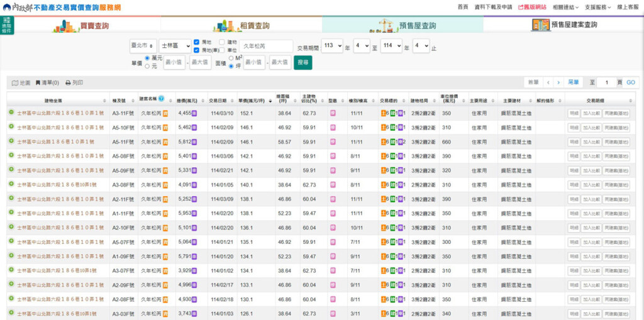The image size is (644, 320).
Task: Click the blue help icon beside 建案名稱
Action: click(161, 99)
